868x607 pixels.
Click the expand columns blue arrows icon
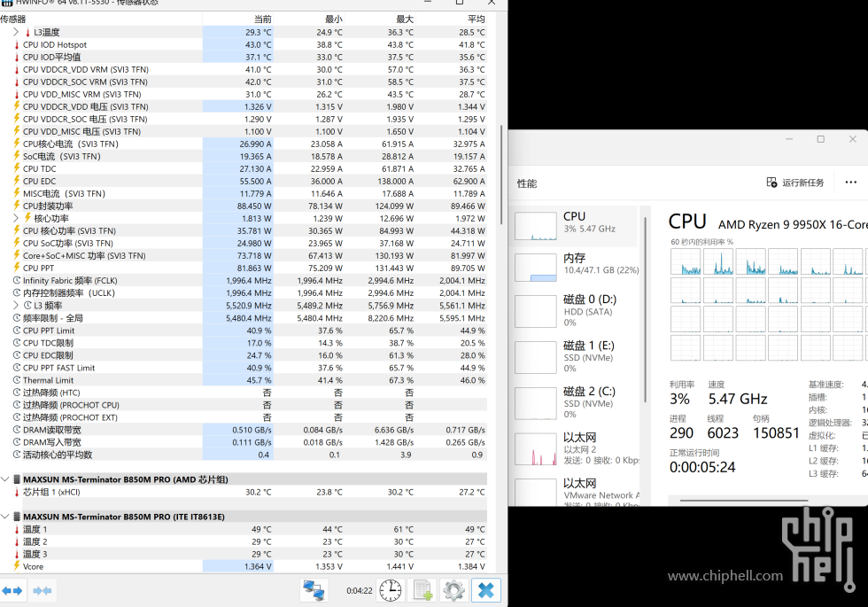12,590
